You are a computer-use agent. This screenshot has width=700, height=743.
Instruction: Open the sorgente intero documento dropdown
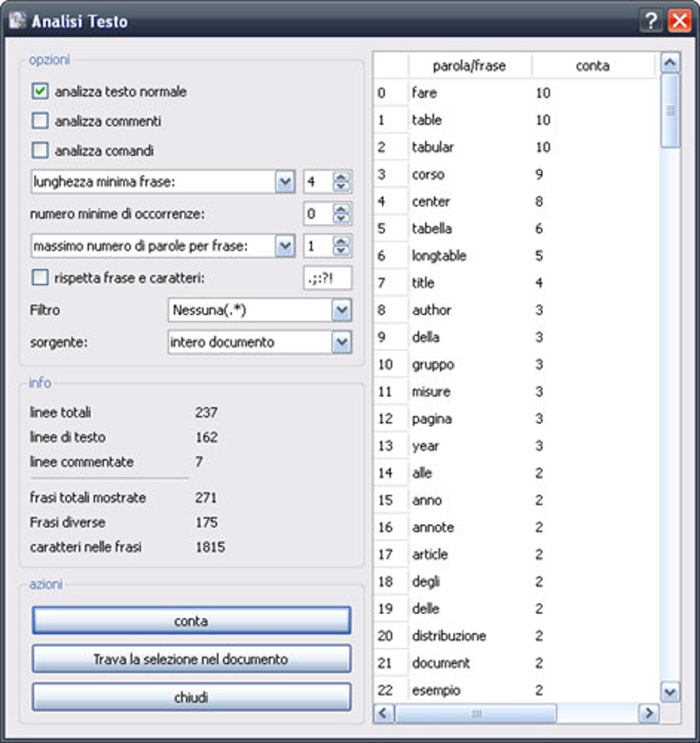click(x=341, y=341)
